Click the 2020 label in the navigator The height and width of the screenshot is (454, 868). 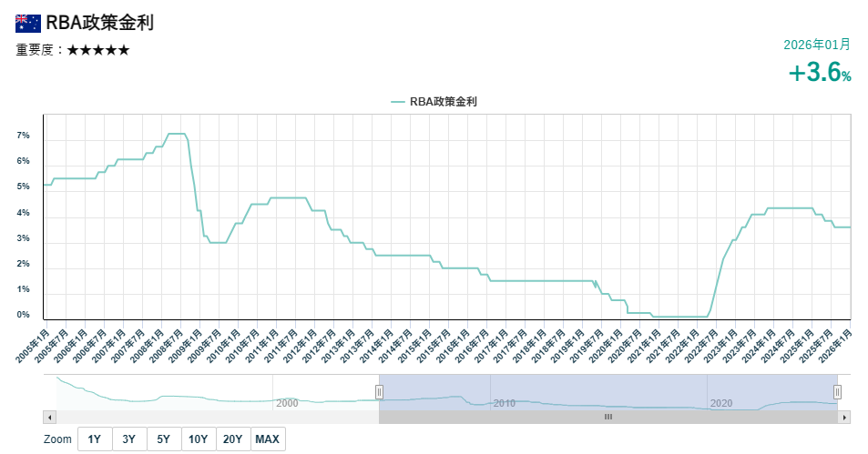click(x=721, y=403)
